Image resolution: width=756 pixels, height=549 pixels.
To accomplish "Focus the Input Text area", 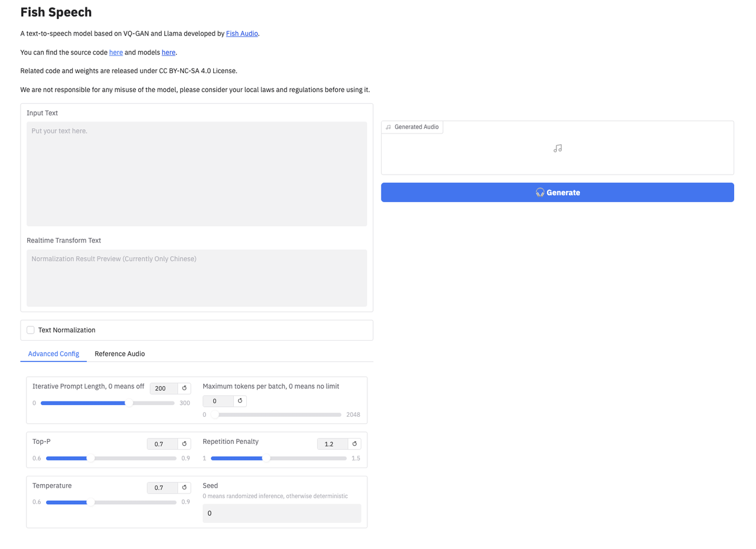I will coord(197,174).
